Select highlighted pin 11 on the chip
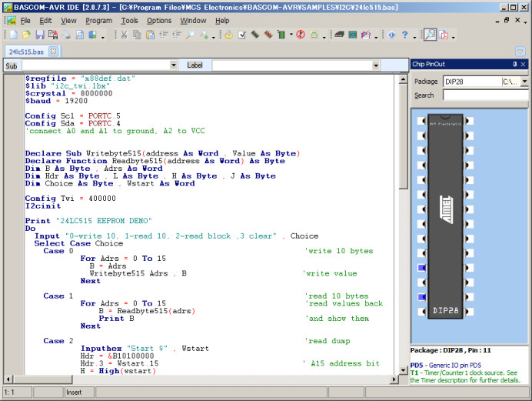Image resolution: width=532 pixels, height=401 pixels. tap(422, 268)
